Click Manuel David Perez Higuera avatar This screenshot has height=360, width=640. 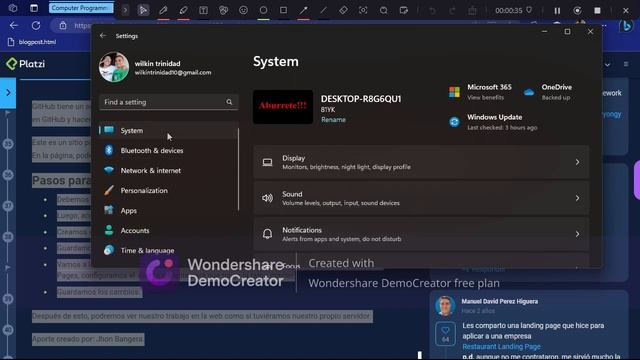[x=445, y=306]
